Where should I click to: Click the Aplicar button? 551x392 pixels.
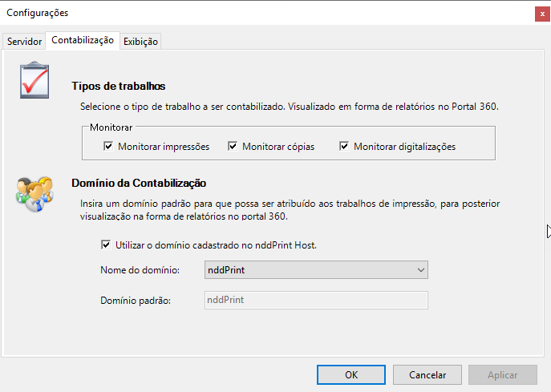[x=502, y=374]
